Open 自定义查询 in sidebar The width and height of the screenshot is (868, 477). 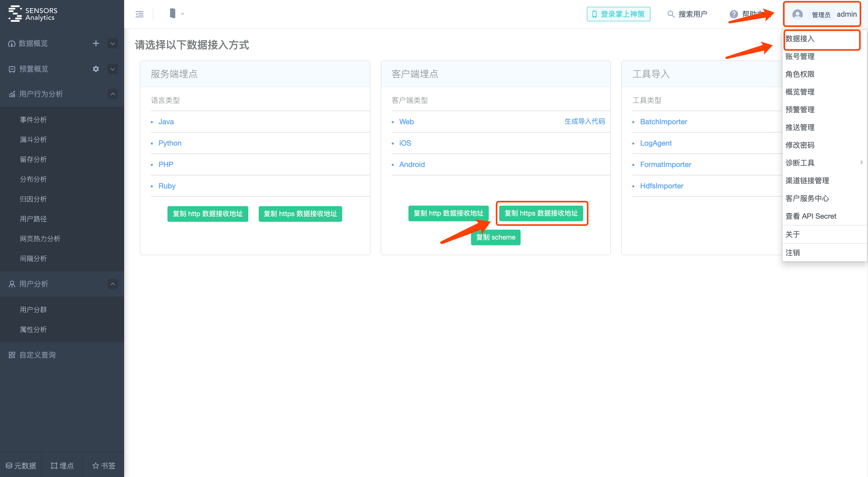click(x=37, y=355)
